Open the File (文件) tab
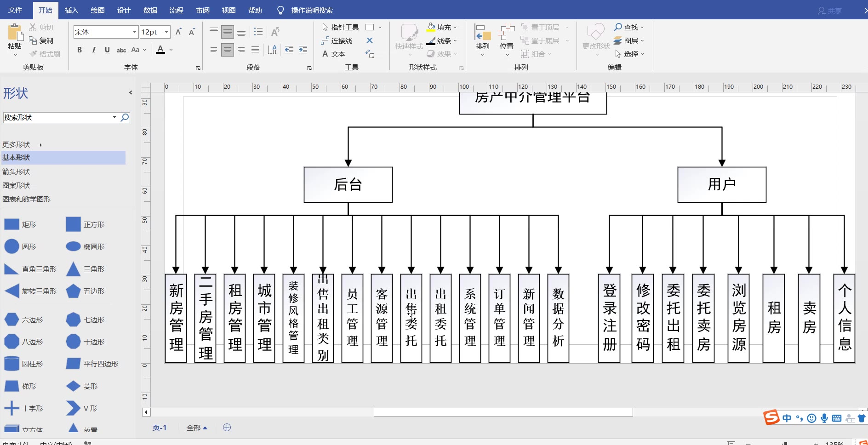The height and width of the screenshot is (445, 868). [15, 10]
